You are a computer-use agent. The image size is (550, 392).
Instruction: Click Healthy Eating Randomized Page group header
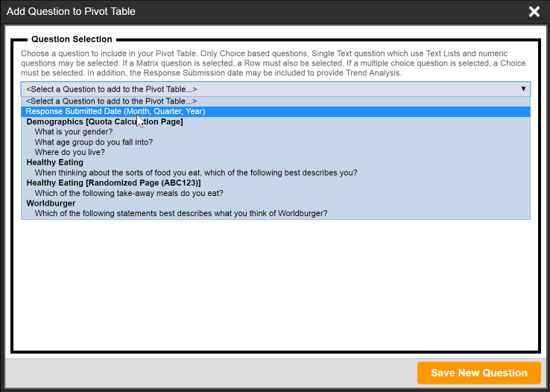113,183
